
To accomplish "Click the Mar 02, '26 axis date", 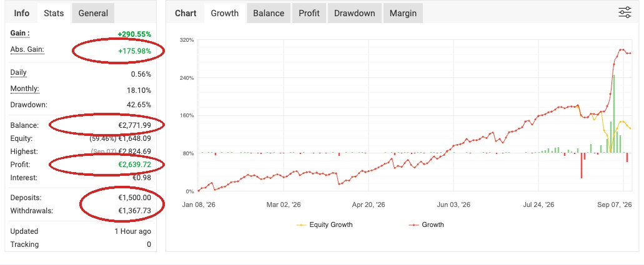I will coord(284,205).
